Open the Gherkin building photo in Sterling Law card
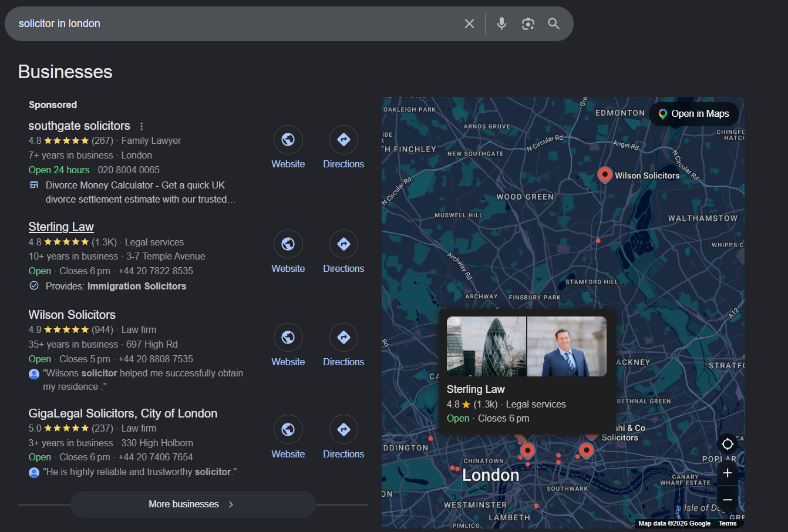 [486, 346]
